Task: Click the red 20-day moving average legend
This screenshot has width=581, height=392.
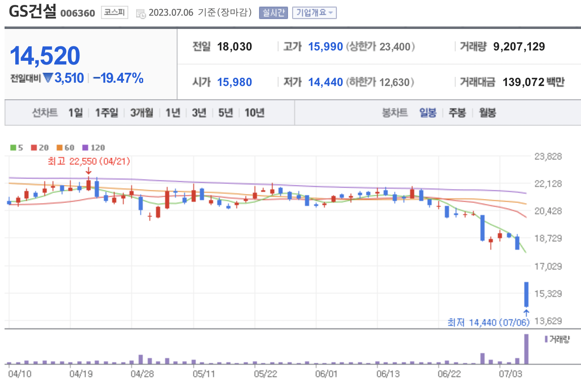Action: point(40,148)
